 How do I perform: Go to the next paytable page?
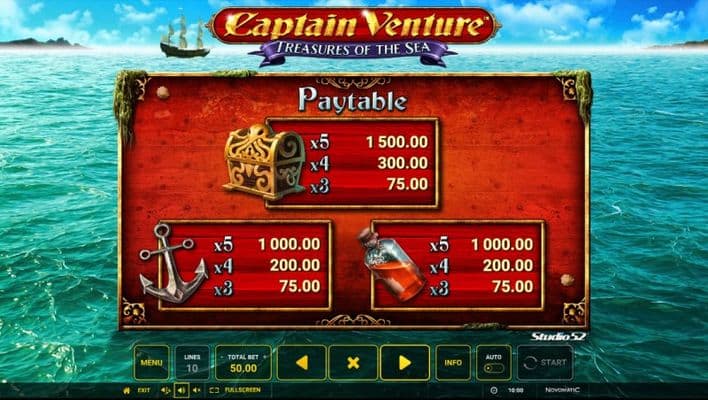pyautogui.click(x=405, y=362)
